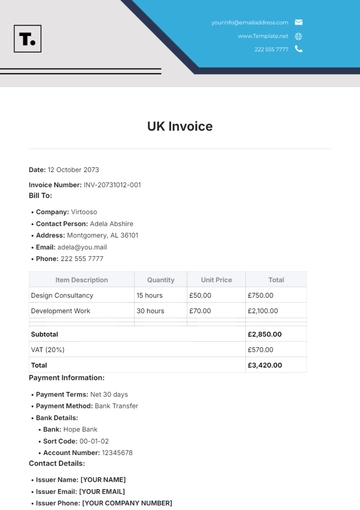360x510 pixels.
Task: Click the Payment Information: heading
Action: point(67,378)
